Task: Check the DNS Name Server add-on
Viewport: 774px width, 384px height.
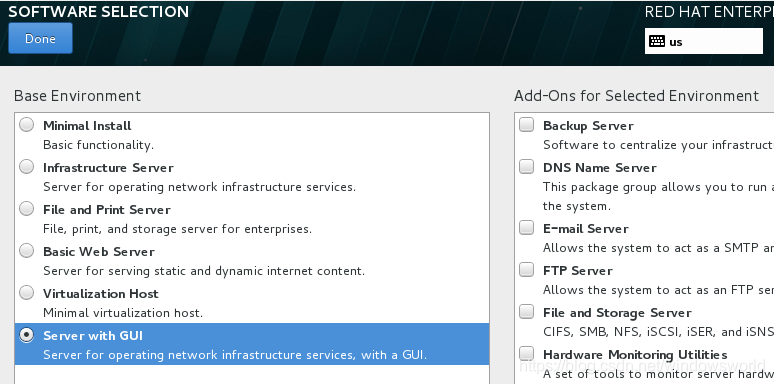Action: [x=527, y=167]
